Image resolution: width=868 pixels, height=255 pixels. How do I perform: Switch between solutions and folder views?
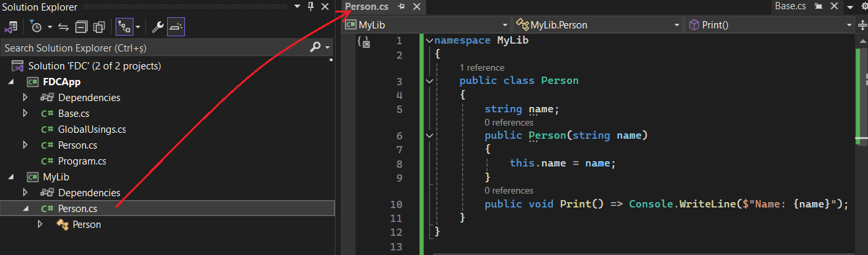[11, 27]
